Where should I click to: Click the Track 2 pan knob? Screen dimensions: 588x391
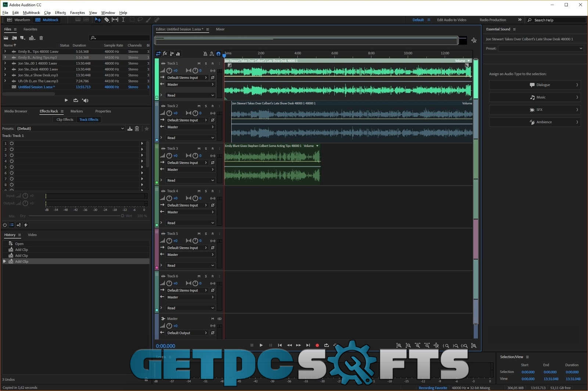[x=195, y=113]
